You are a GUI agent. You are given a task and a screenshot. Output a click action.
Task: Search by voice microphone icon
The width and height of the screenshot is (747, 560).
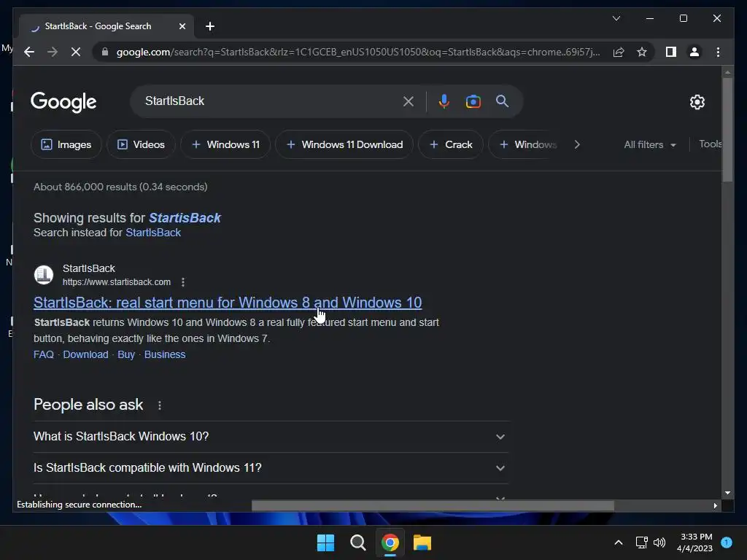point(444,101)
